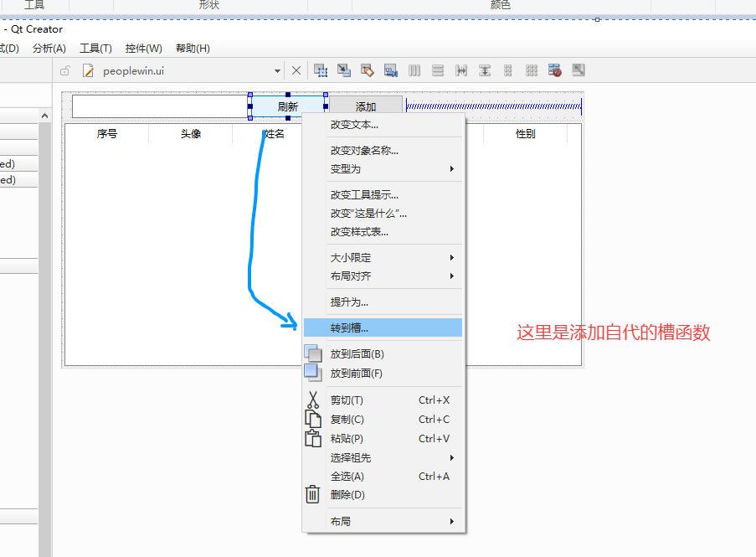Click the Break Layout toolbar icon

coord(555,70)
